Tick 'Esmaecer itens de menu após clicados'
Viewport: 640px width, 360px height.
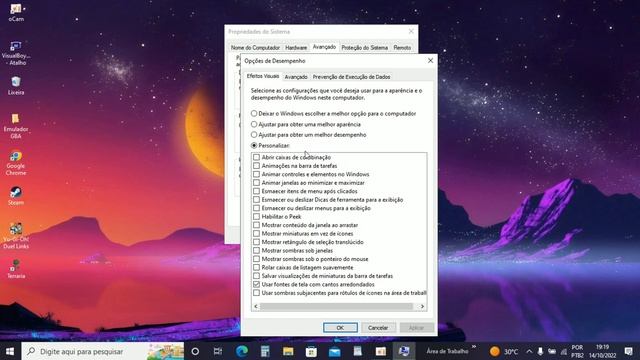pyautogui.click(x=256, y=191)
